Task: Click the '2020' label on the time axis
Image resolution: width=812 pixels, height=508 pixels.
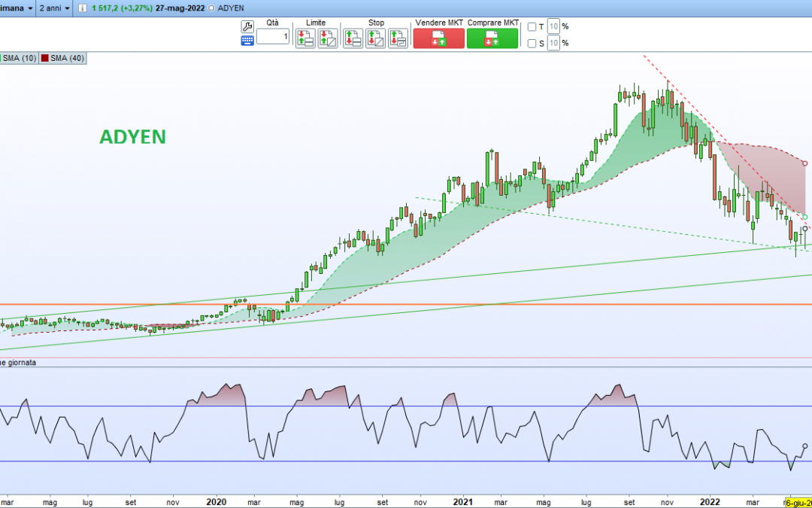Action: click(x=216, y=502)
